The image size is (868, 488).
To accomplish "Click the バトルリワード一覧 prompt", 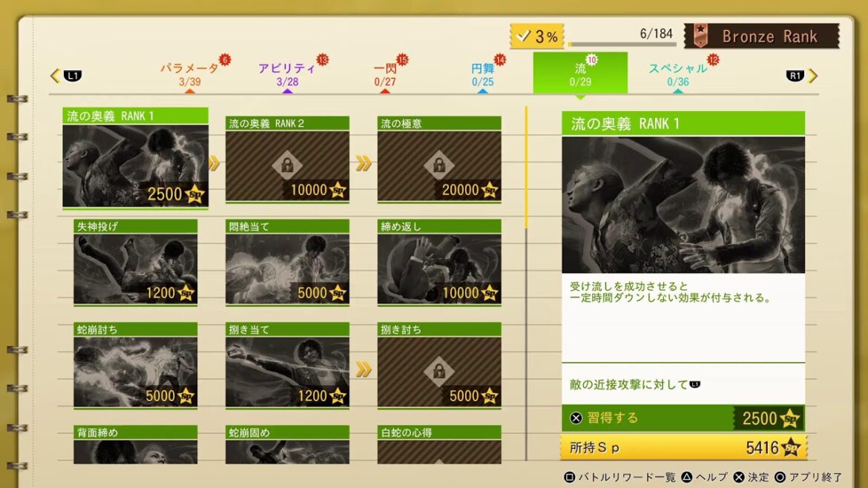I will [620, 477].
